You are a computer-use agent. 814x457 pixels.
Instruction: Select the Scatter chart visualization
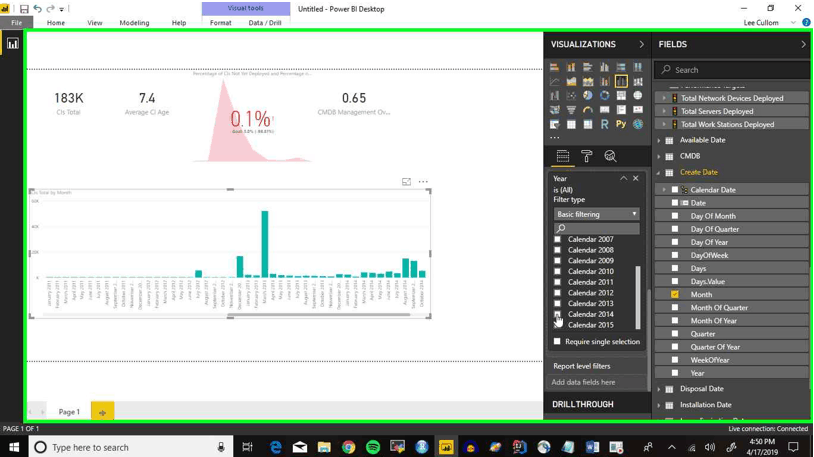pos(571,96)
